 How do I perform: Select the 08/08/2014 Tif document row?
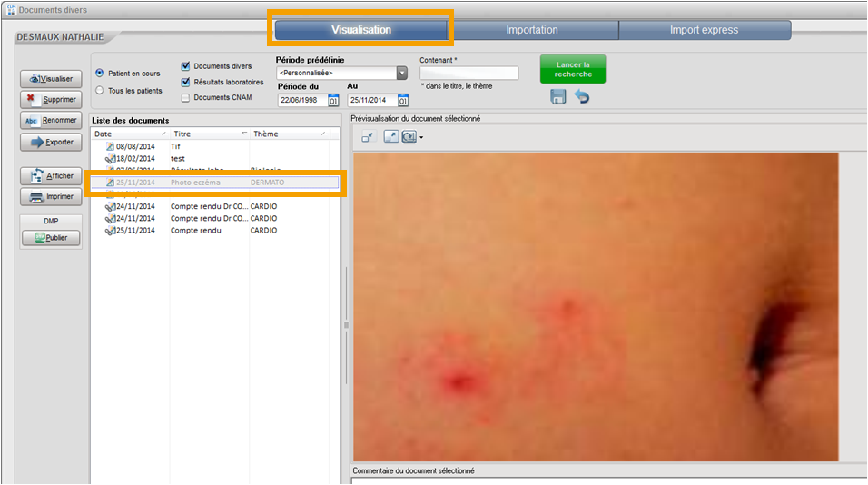click(215, 146)
